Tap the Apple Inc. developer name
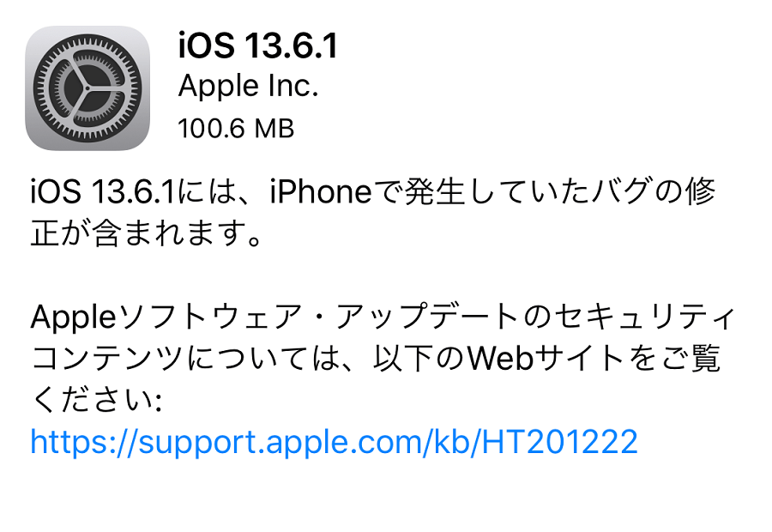Image resolution: width=772 pixels, height=532 pixels. tap(248, 86)
